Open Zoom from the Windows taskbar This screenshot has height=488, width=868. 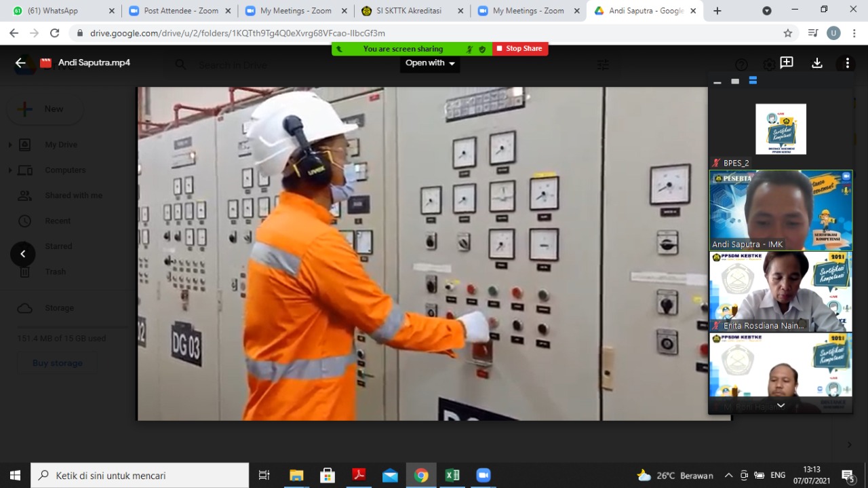483,475
